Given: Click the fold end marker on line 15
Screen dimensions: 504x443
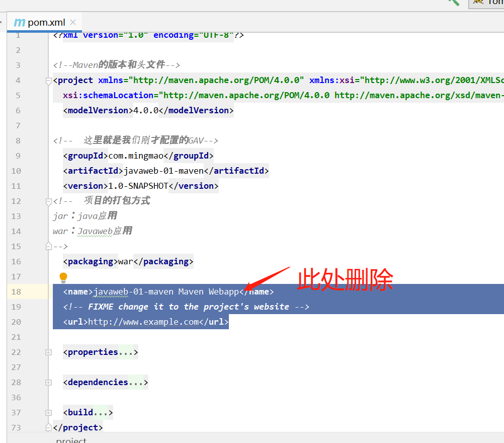Looking at the screenshot, I should (48, 247).
